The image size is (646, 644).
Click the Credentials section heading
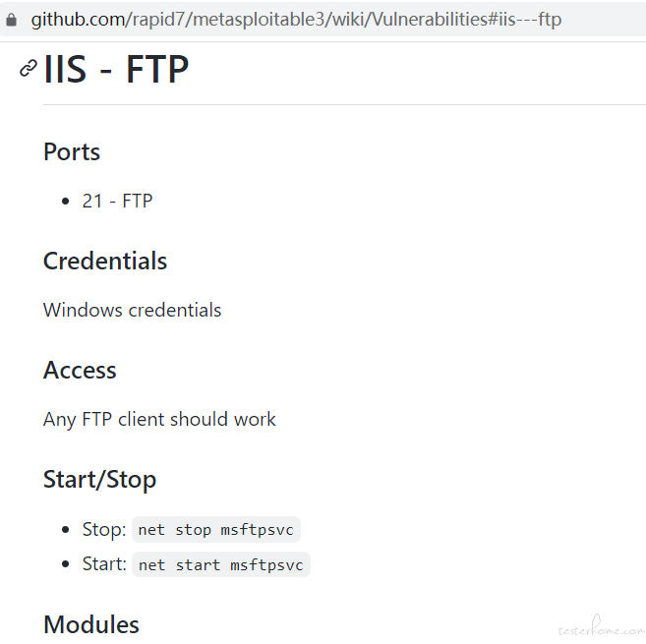105,261
